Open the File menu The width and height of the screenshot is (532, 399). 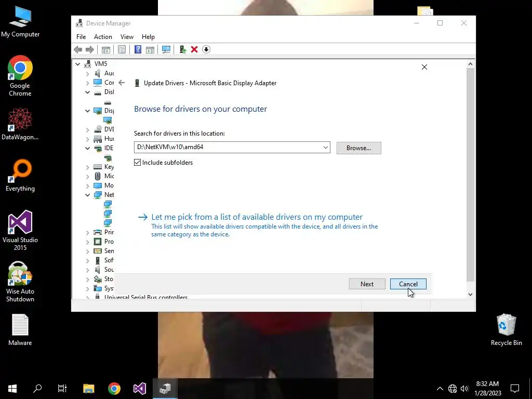(81, 37)
